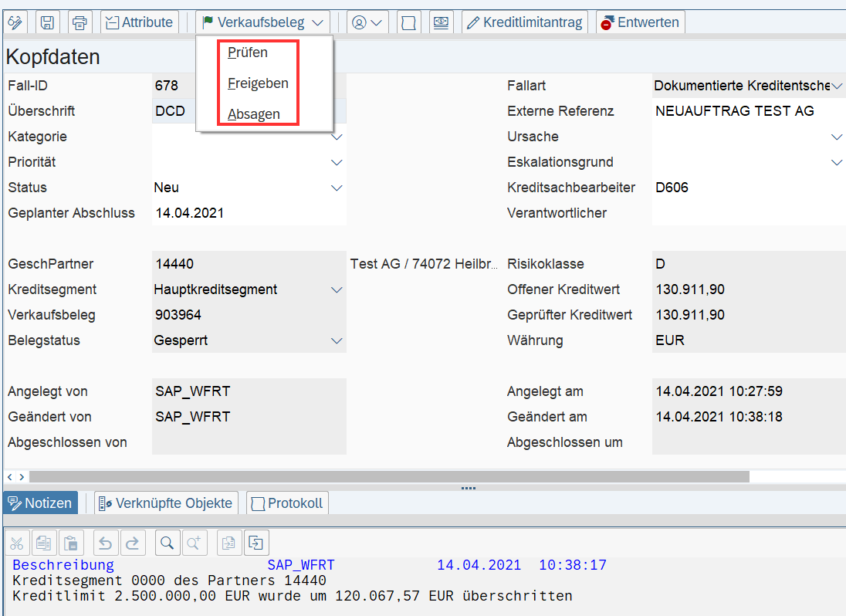Open the Find magnifier icon
The height and width of the screenshot is (616, 846).
pyautogui.click(x=168, y=542)
